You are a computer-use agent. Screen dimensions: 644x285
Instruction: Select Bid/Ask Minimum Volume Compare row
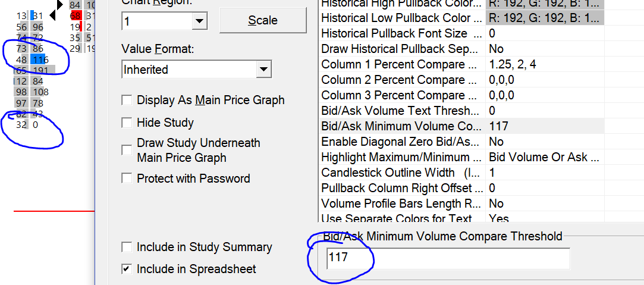pos(402,126)
